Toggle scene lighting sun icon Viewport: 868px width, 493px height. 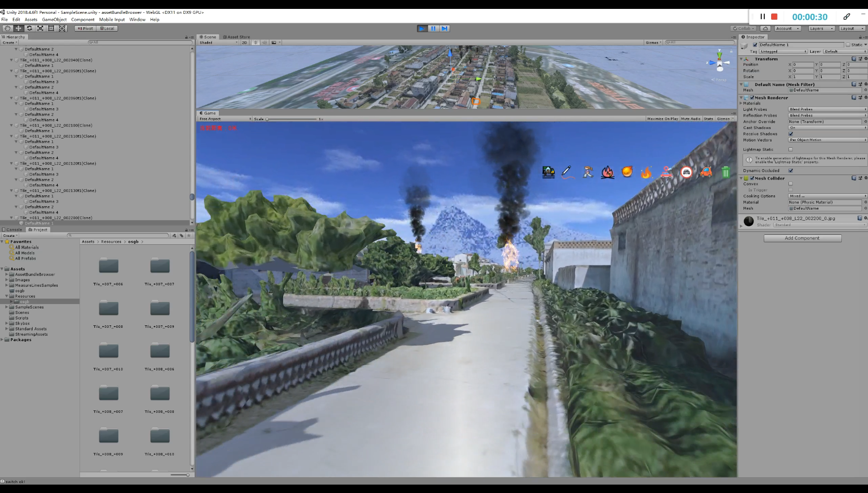[x=256, y=43]
